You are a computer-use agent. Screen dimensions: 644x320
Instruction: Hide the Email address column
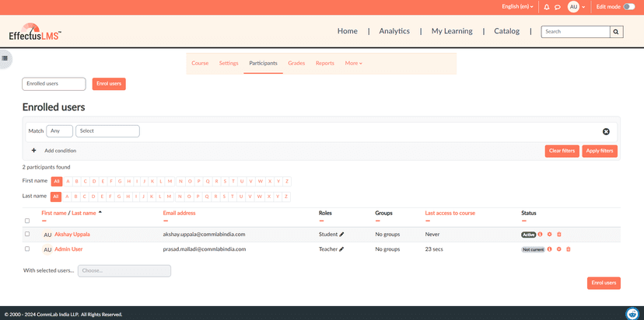coord(166,221)
